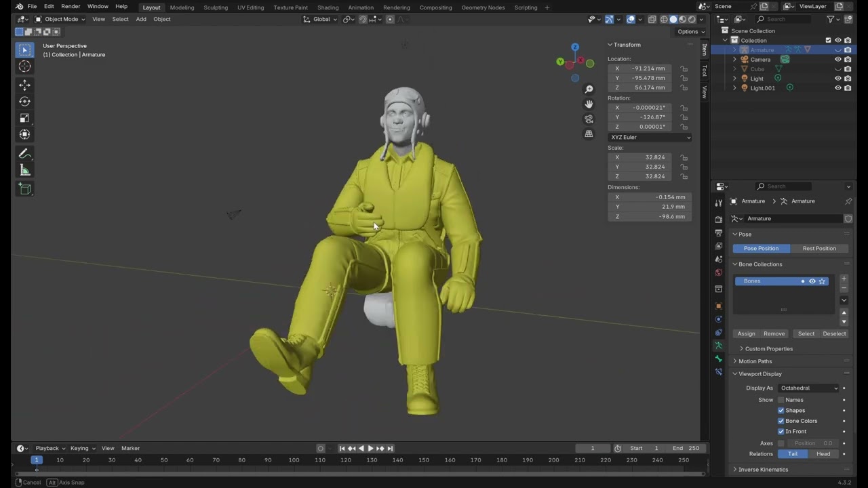
Task: Select the Measure ruler tool
Action: 24,170
